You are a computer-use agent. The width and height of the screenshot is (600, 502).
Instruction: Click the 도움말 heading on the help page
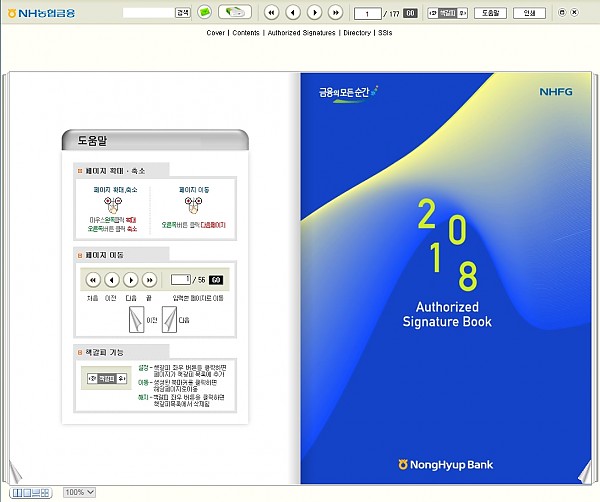point(92,140)
